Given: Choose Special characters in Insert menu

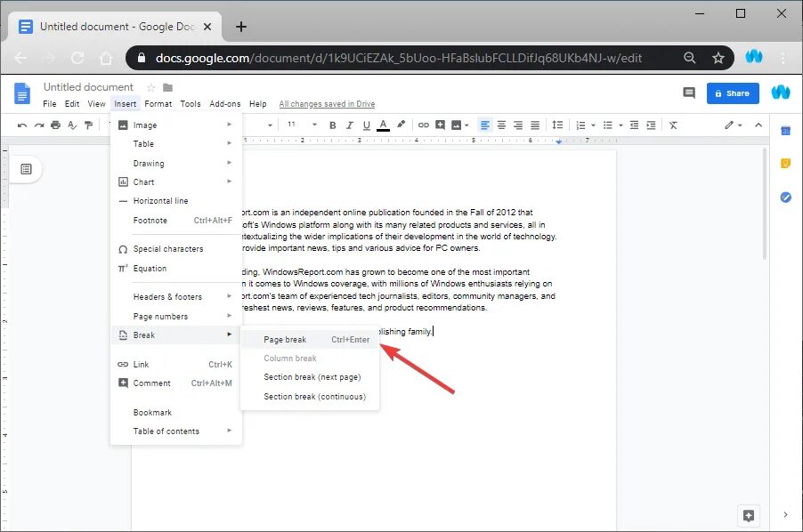Looking at the screenshot, I should (176, 249).
